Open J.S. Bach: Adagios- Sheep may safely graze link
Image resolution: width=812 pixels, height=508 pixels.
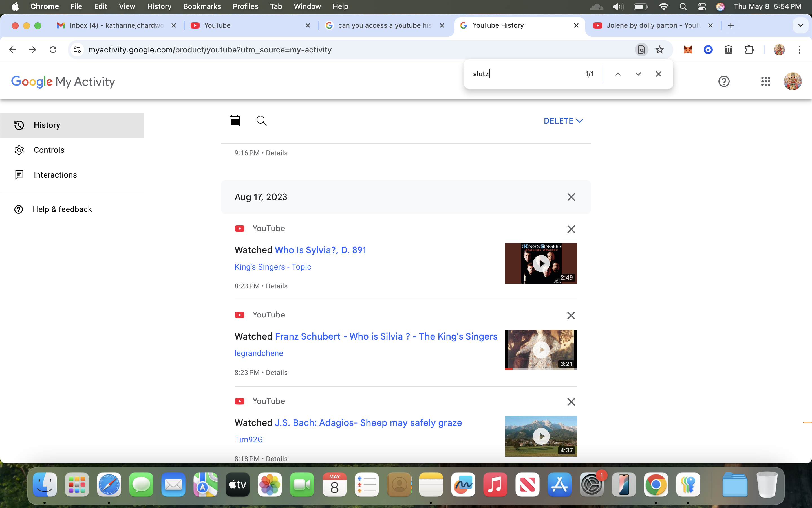(369, 423)
